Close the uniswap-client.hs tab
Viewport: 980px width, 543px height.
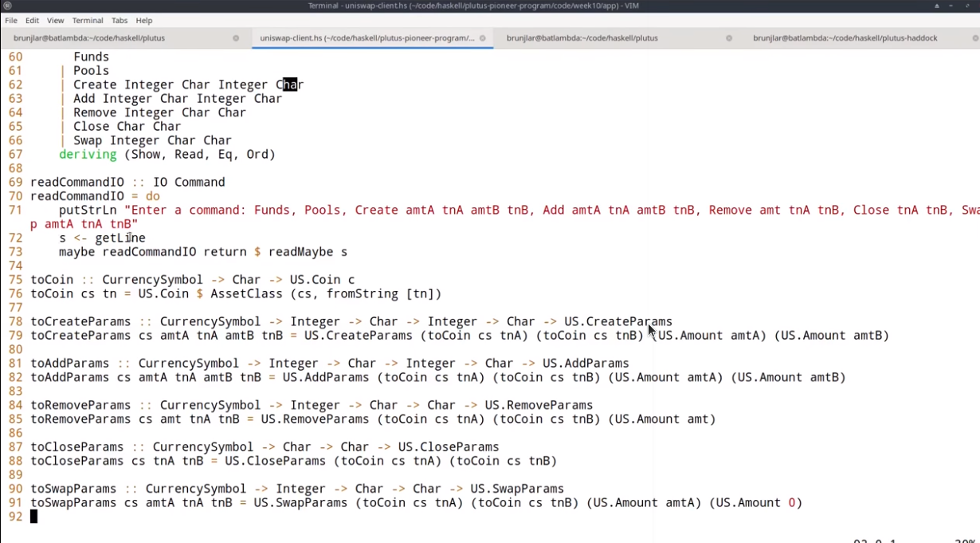[x=482, y=38]
